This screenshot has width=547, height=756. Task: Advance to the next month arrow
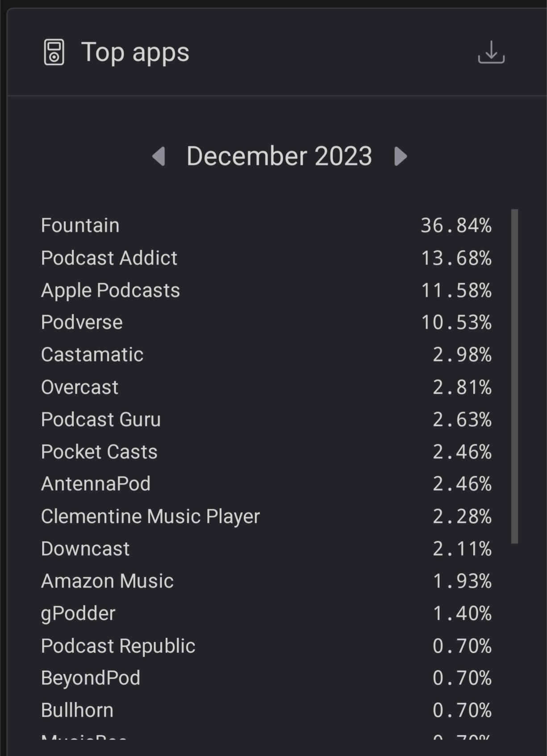point(401,156)
